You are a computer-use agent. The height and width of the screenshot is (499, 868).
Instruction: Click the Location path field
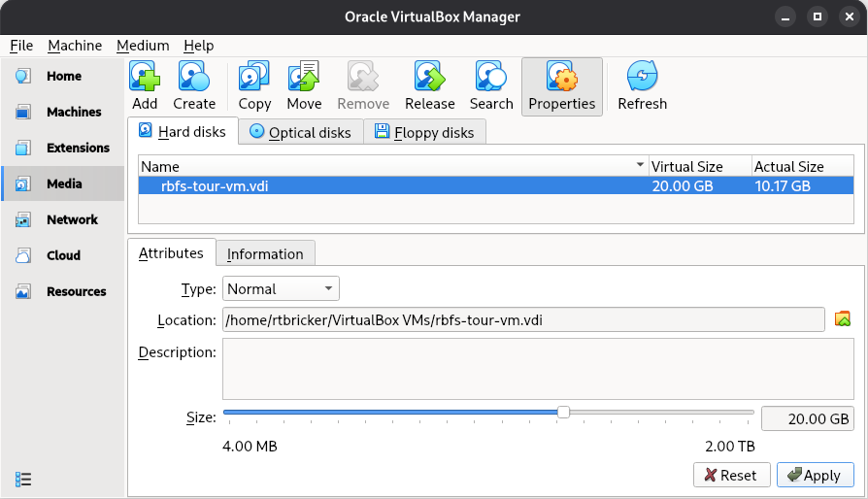point(523,319)
